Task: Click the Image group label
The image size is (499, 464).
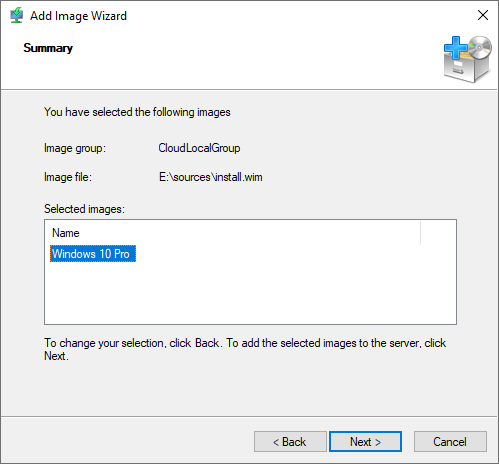Action: pyautogui.click(x=75, y=148)
